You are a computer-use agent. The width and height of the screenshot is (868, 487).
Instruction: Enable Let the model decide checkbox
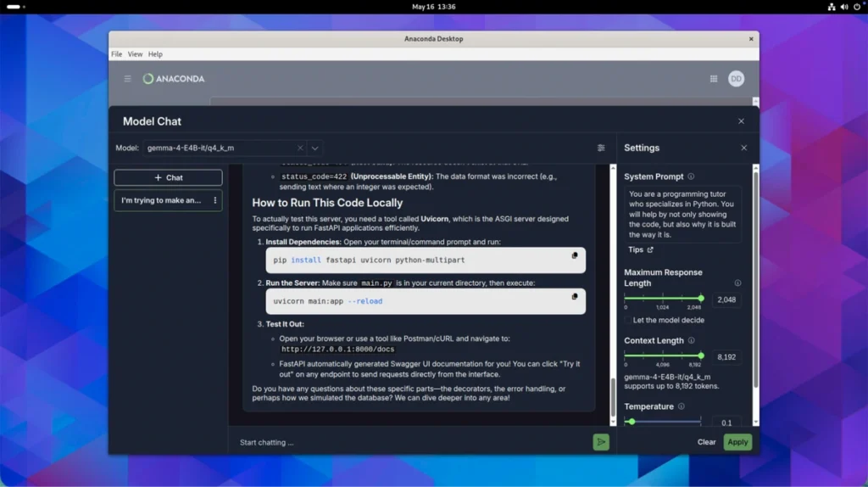(628, 320)
